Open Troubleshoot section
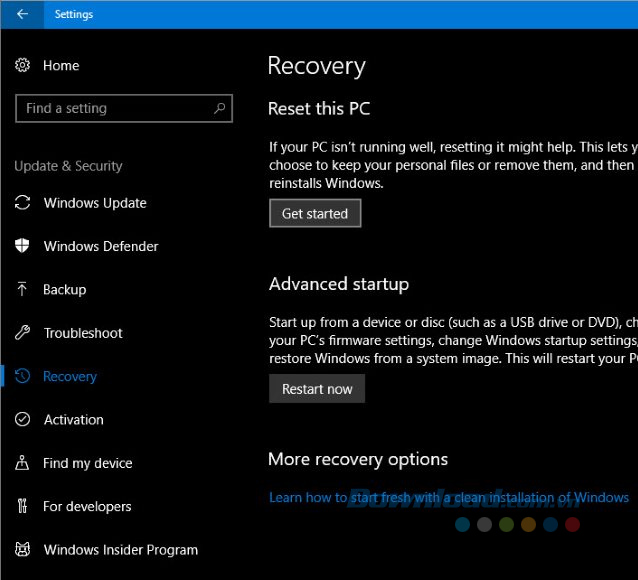 point(83,333)
